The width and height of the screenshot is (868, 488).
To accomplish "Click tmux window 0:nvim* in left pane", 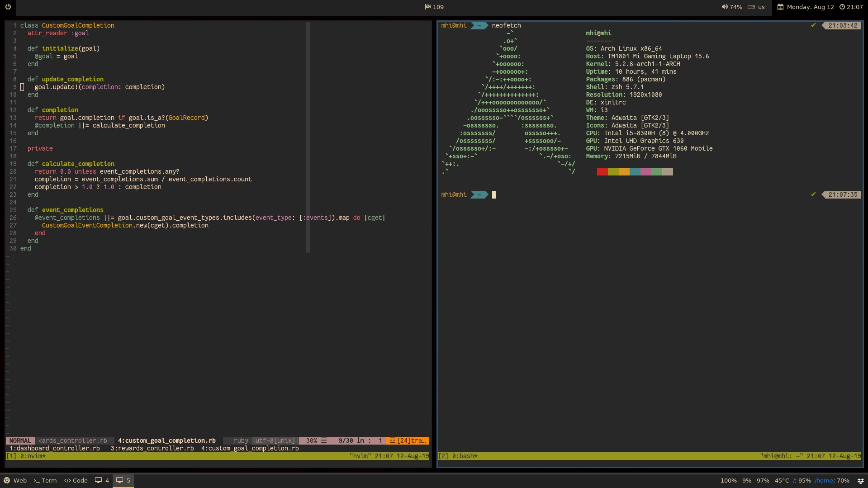I will [33, 456].
